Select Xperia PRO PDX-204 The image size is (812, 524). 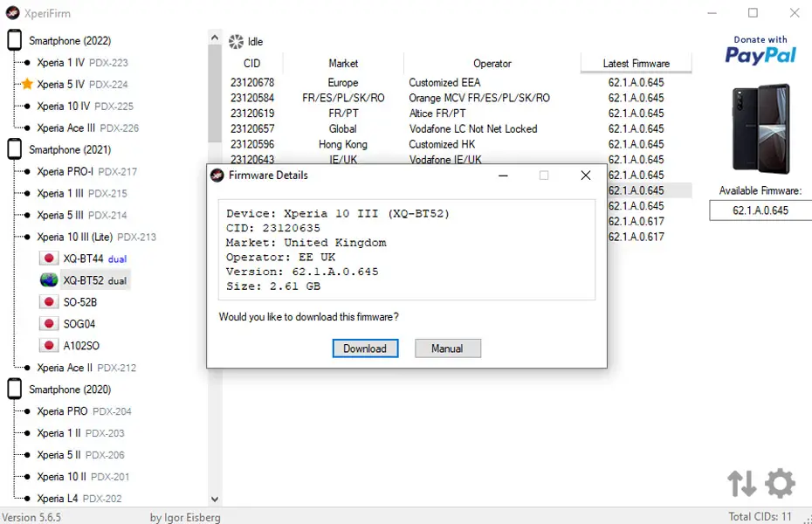(85, 411)
